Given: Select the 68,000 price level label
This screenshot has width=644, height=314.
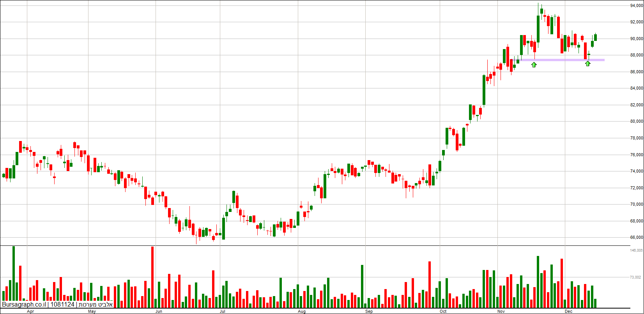Looking at the screenshot, I should 637,221.
